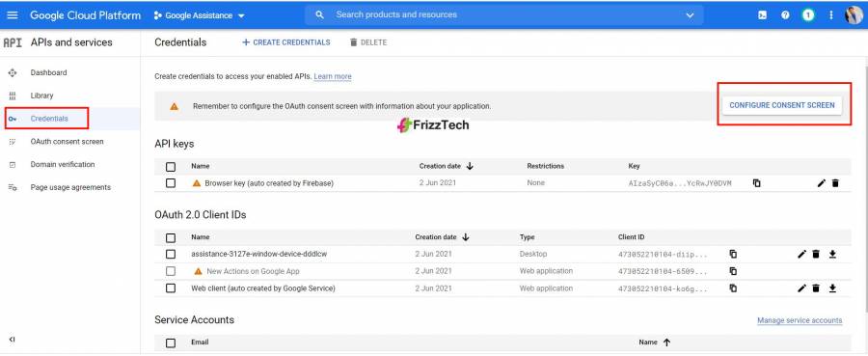
Task: Open the Google Assistance project selector
Action: coord(200,15)
